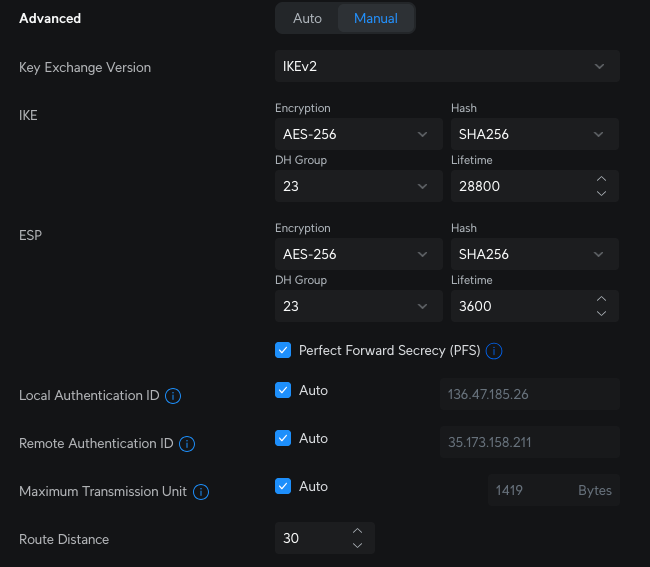Toggle Auto for Remote Authentication ID

pyautogui.click(x=283, y=438)
